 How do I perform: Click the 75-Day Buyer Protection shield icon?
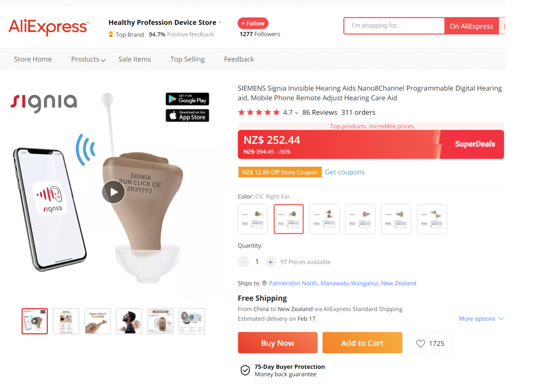[245, 370]
